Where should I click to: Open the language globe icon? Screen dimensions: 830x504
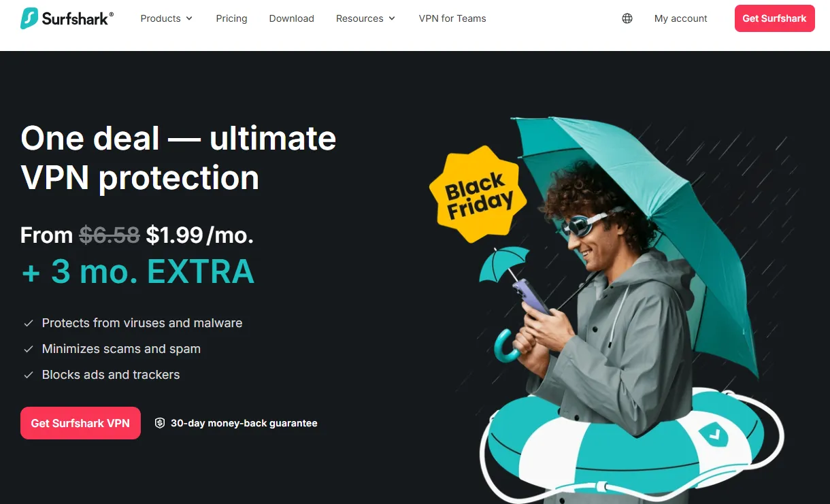[627, 18]
